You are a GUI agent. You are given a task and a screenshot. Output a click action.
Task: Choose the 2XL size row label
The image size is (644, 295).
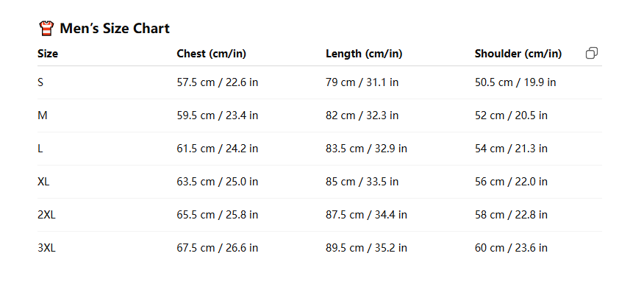[x=46, y=215]
